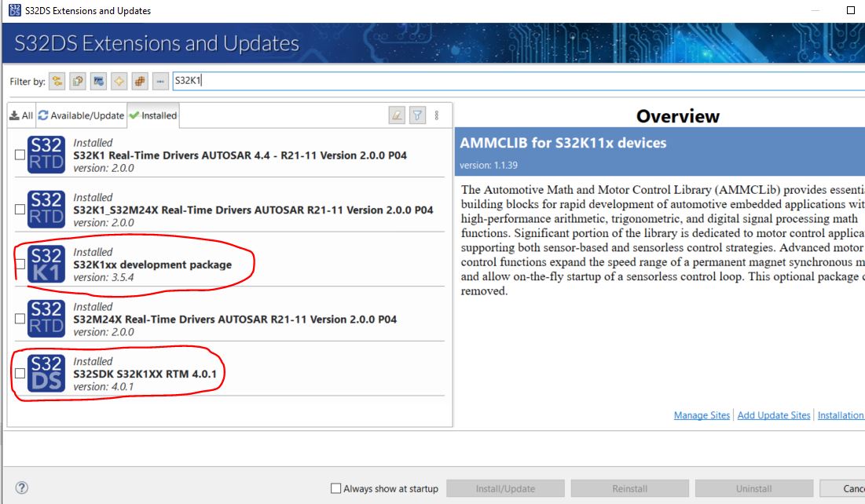This screenshot has width=865, height=504.
Task: Click inside the S32K1 search filter field
Action: [275, 80]
